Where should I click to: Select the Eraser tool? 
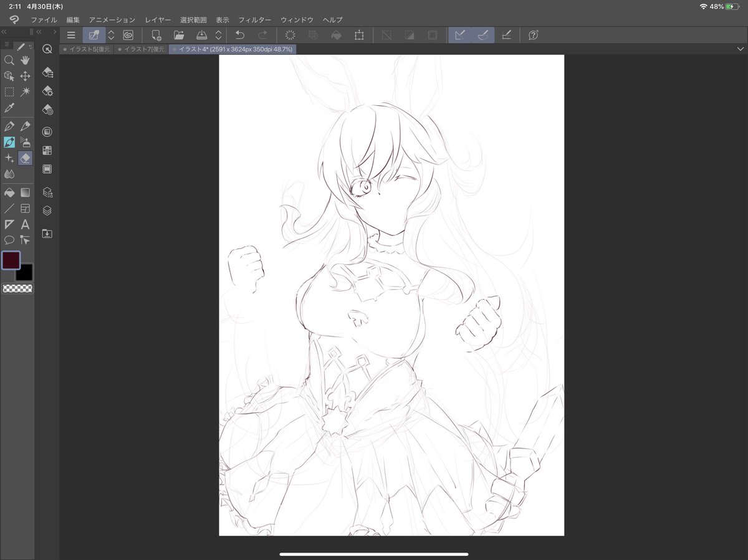click(x=25, y=159)
